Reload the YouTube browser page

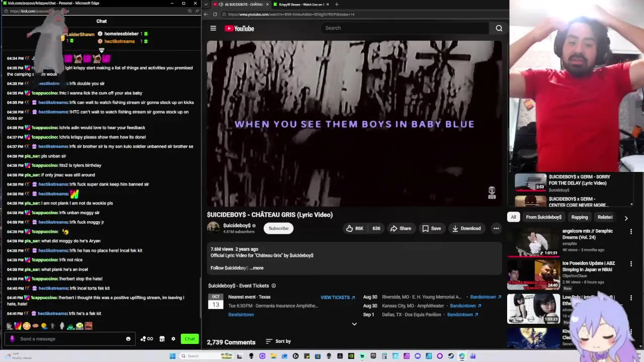pyautogui.click(x=215, y=14)
